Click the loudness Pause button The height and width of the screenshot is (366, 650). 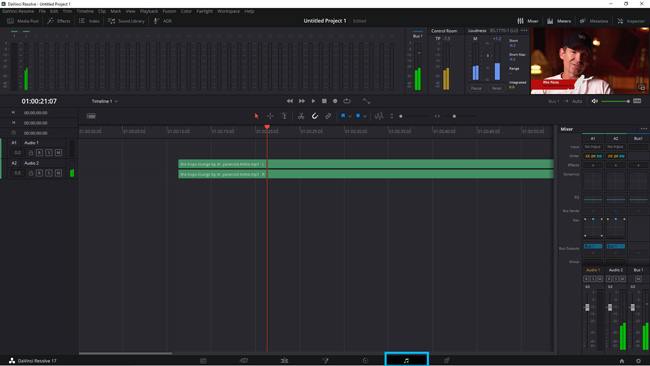click(x=476, y=88)
